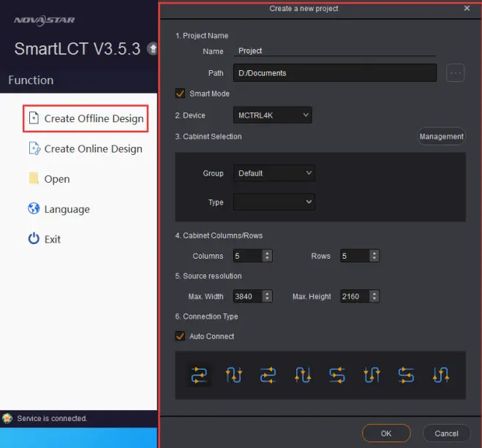Click the service status icon in the status bar

[7, 418]
